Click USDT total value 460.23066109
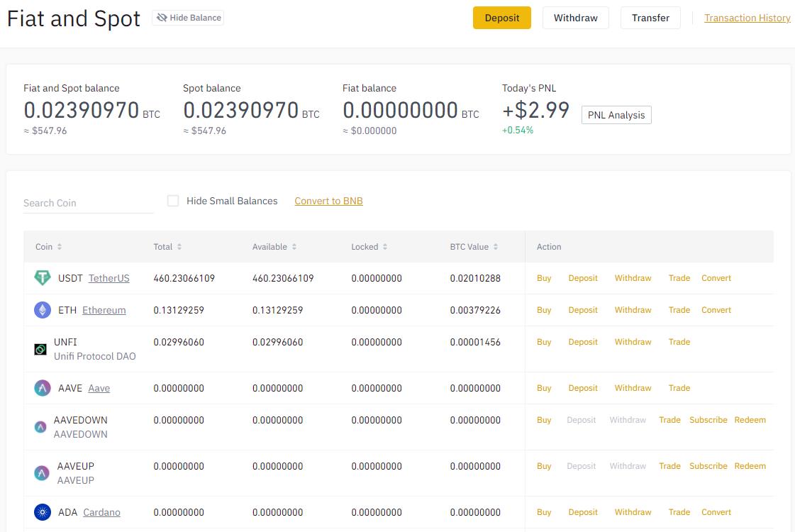The image size is (795, 532). click(184, 279)
